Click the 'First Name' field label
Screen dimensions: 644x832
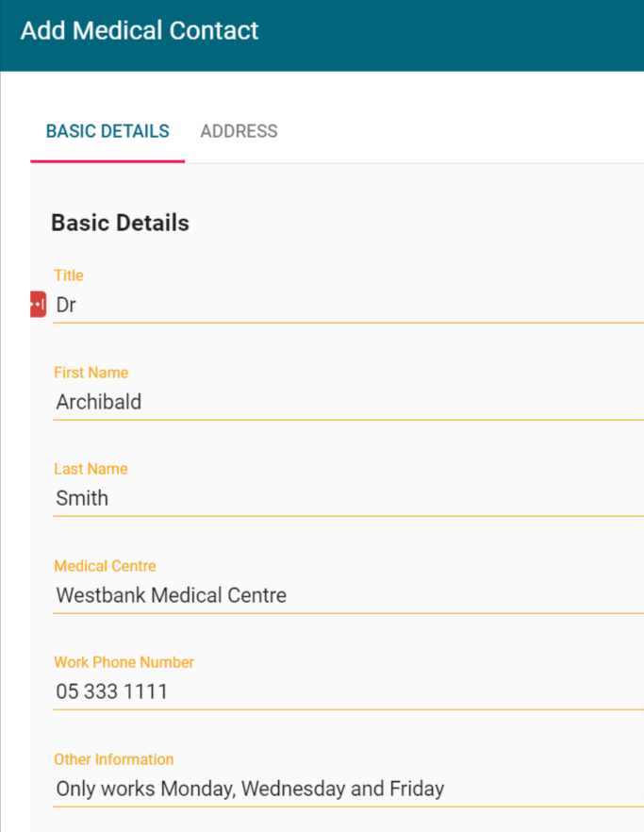tap(91, 373)
